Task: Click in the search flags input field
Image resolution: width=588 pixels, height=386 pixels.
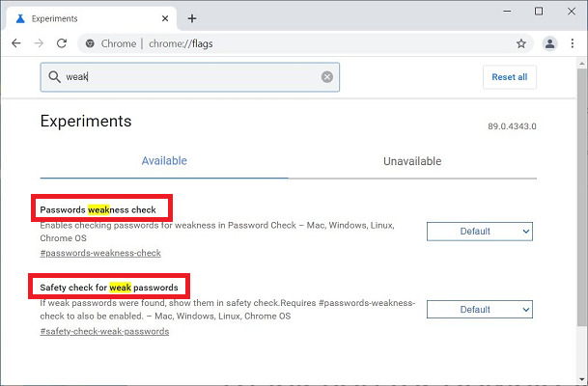Action: 190,77
